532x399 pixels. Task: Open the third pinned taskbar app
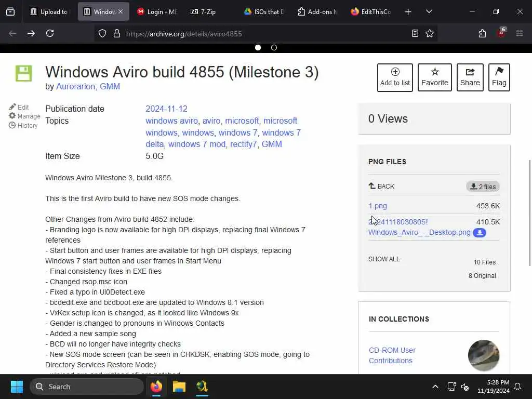point(202,387)
